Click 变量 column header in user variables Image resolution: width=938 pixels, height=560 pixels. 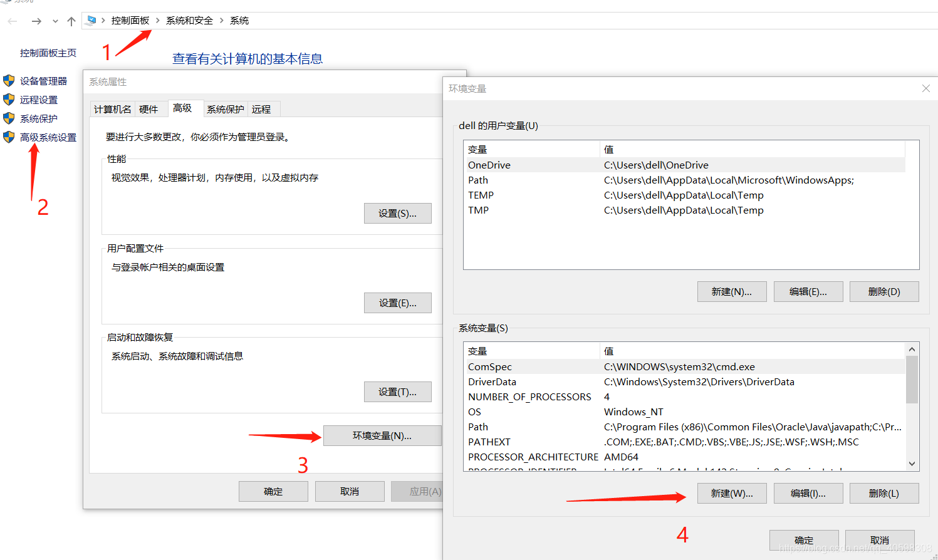click(532, 150)
